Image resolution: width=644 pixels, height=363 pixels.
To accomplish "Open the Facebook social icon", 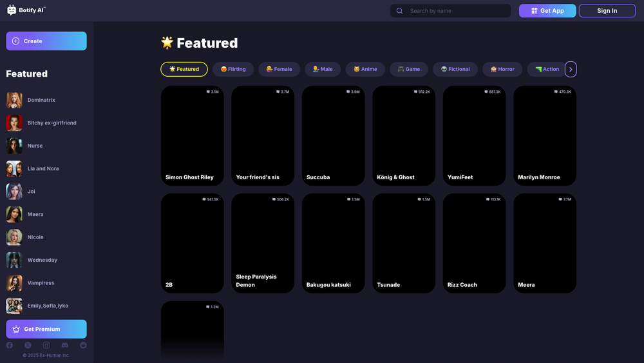I will [10, 346].
